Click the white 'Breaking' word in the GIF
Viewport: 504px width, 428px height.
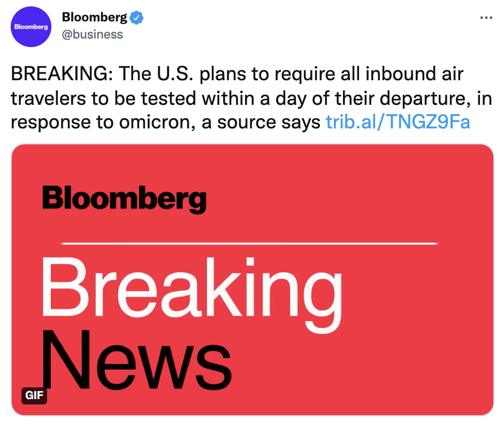192,294
